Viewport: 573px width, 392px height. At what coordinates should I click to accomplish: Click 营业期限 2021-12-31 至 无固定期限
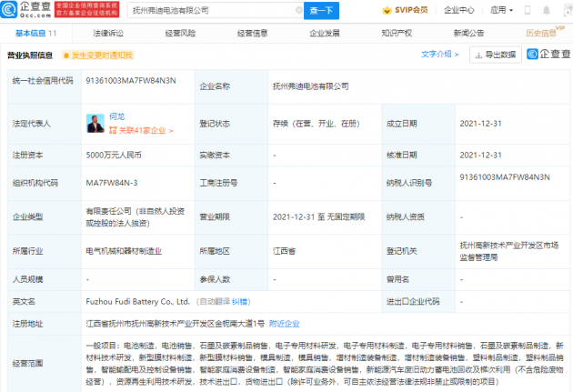click(x=318, y=217)
